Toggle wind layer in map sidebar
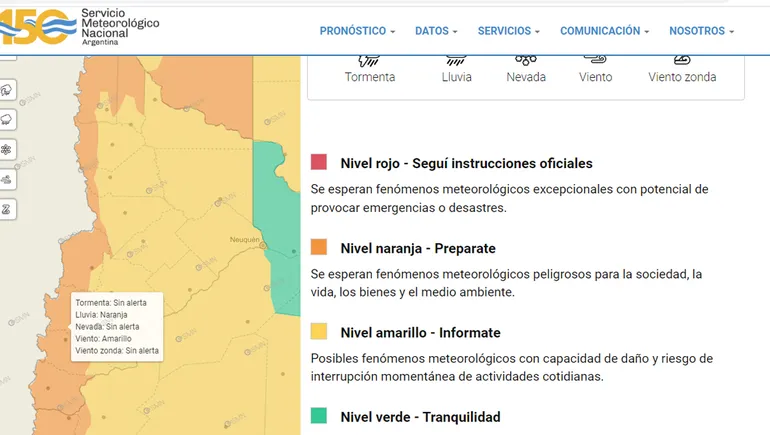Viewport: 770px width, 435px height. click(x=7, y=179)
